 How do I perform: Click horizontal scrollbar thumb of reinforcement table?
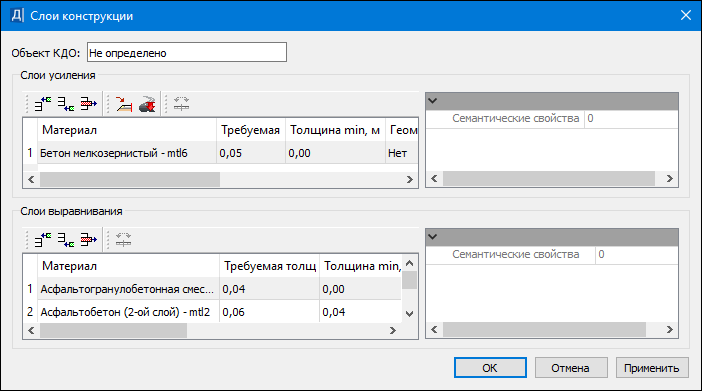pos(130,179)
